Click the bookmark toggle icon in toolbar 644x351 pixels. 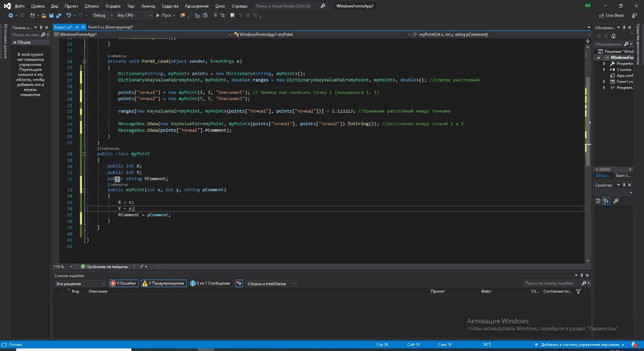[232, 16]
